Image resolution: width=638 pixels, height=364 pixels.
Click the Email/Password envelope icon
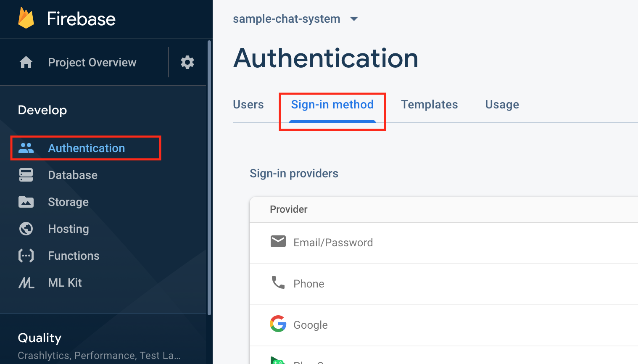tap(278, 242)
